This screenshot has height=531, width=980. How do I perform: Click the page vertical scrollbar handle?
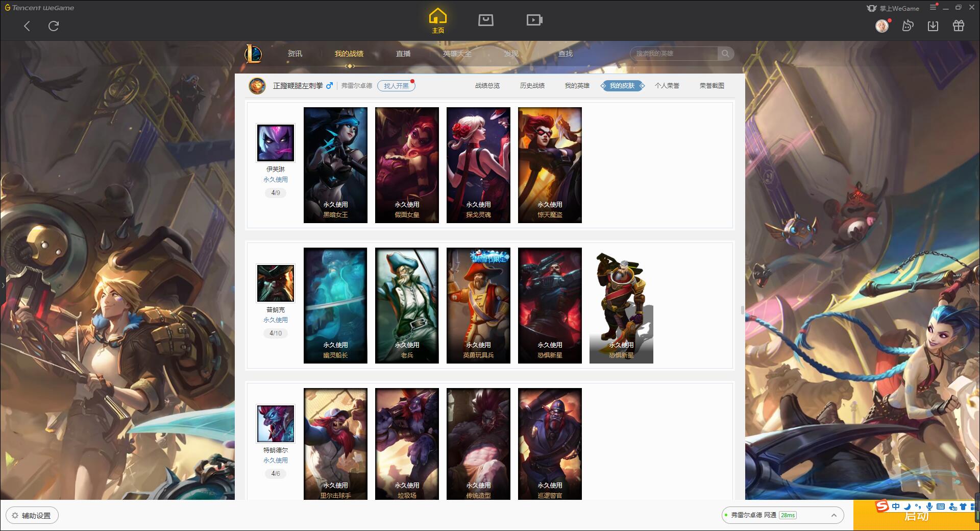click(742, 310)
